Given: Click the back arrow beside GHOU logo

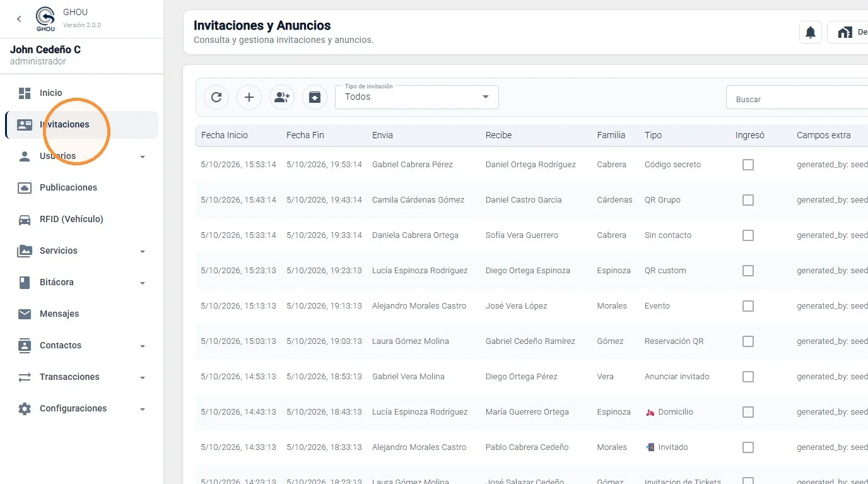Looking at the screenshot, I should click(19, 19).
